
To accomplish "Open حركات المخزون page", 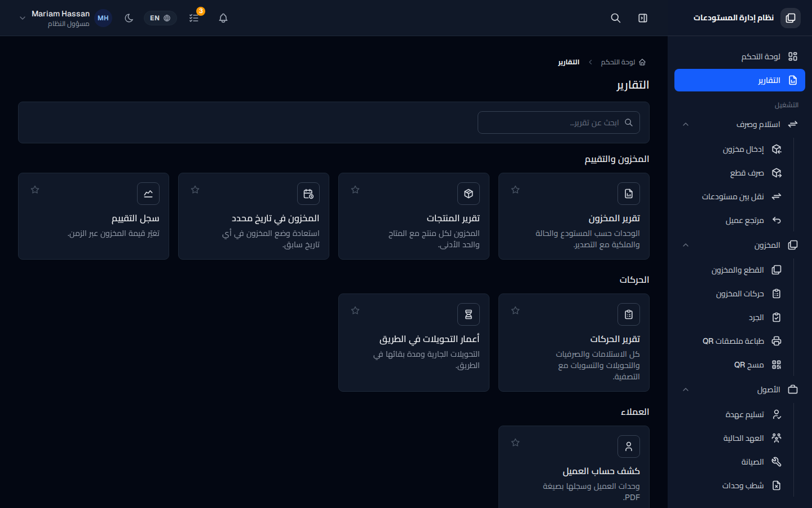I will (732, 294).
